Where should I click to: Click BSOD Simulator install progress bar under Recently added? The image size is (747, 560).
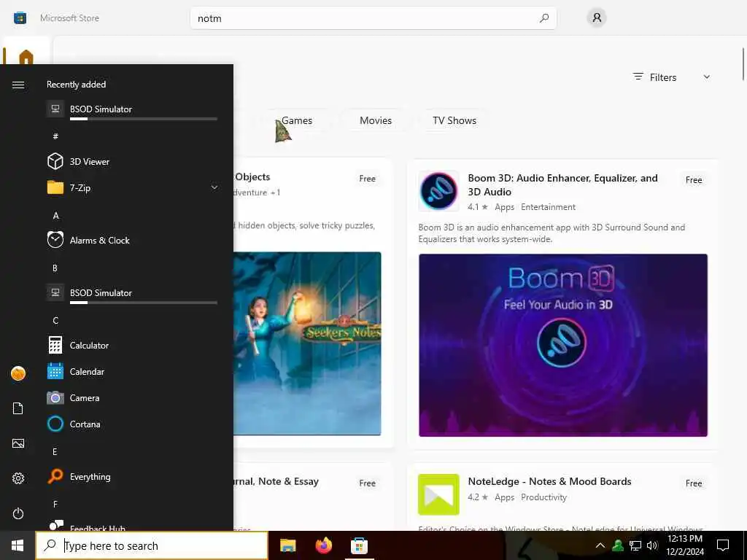[x=144, y=119]
